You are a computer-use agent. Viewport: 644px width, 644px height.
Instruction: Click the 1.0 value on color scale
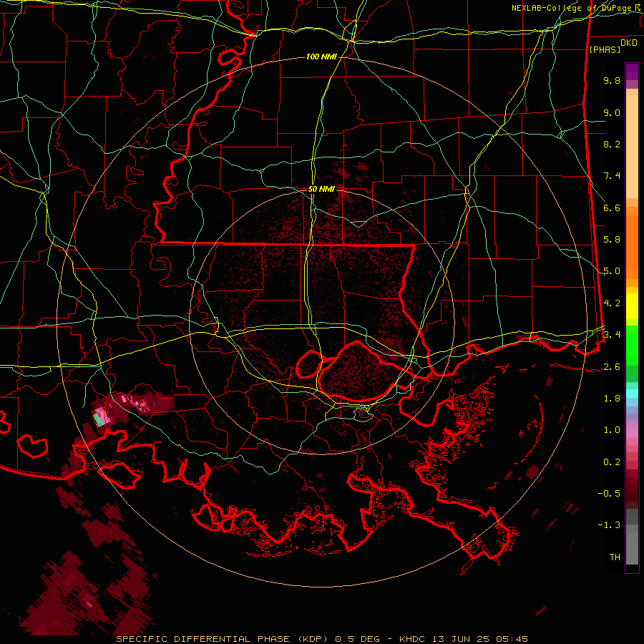[x=612, y=430]
